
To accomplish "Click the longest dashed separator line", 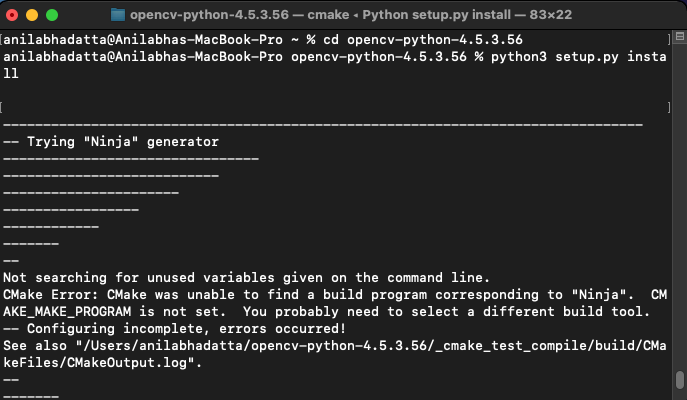I will pyautogui.click(x=322, y=124).
